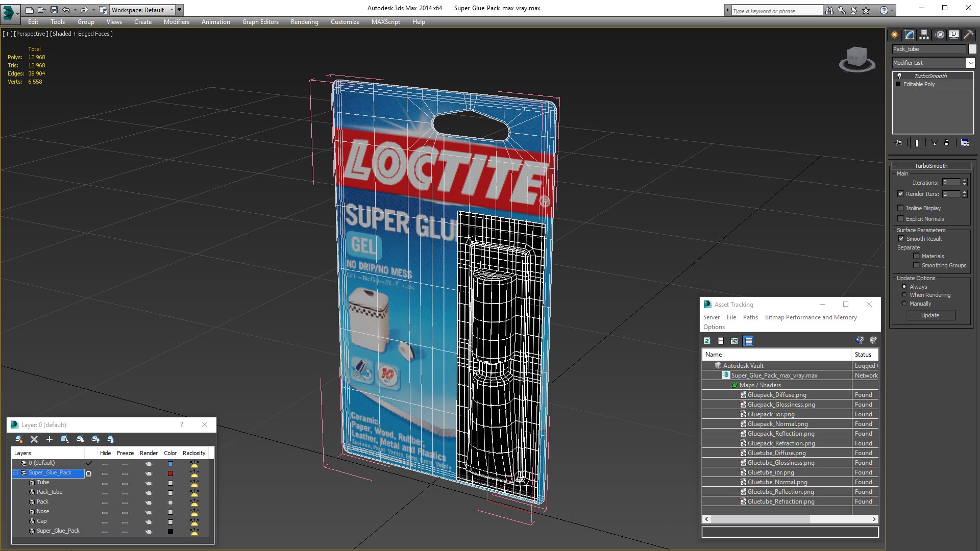Click the red color swatch of Super_Glue_Pack layer

[170, 473]
